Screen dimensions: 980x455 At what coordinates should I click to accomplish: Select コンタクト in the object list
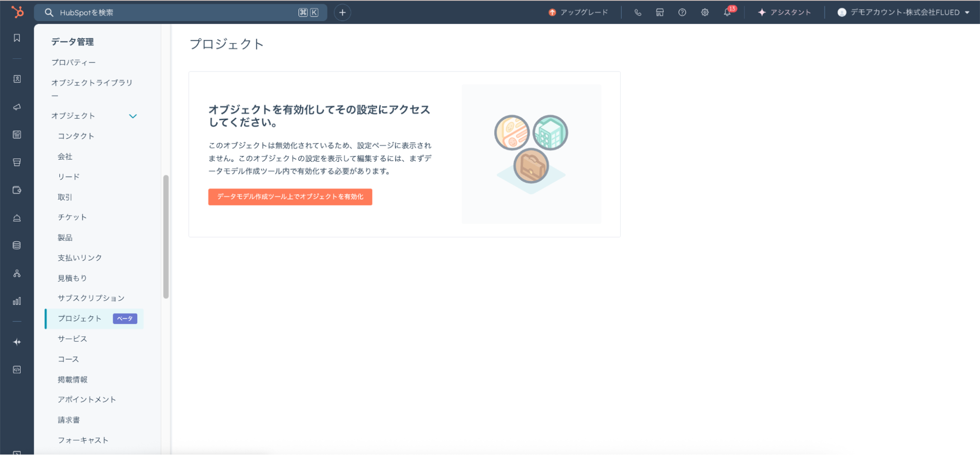tap(75, 136)
